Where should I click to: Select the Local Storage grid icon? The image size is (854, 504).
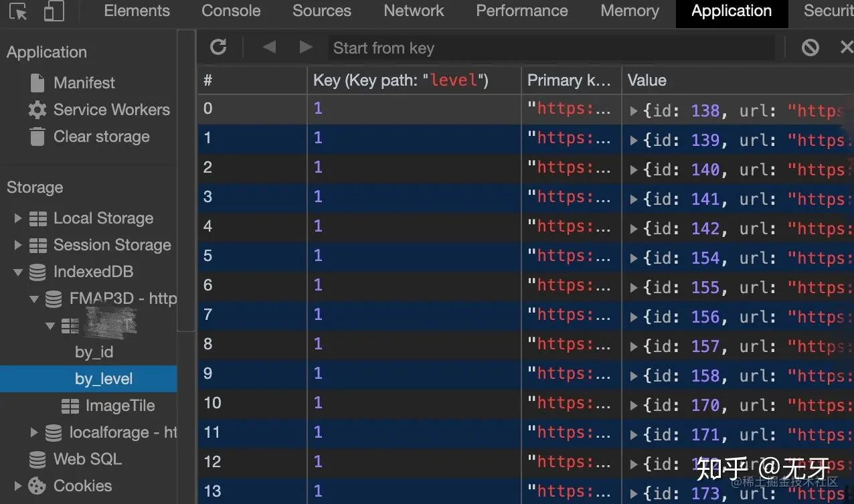pyautogui.click(x=38, y=218)
